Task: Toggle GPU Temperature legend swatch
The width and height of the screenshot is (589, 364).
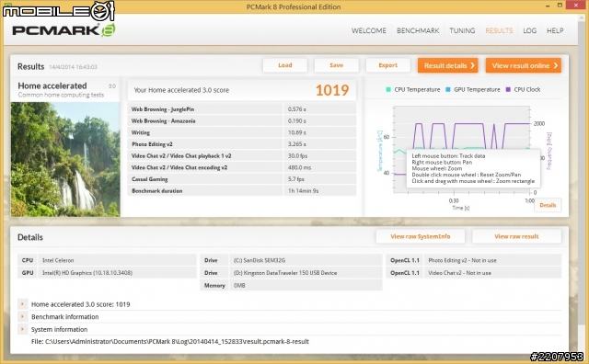Action: 448,89
